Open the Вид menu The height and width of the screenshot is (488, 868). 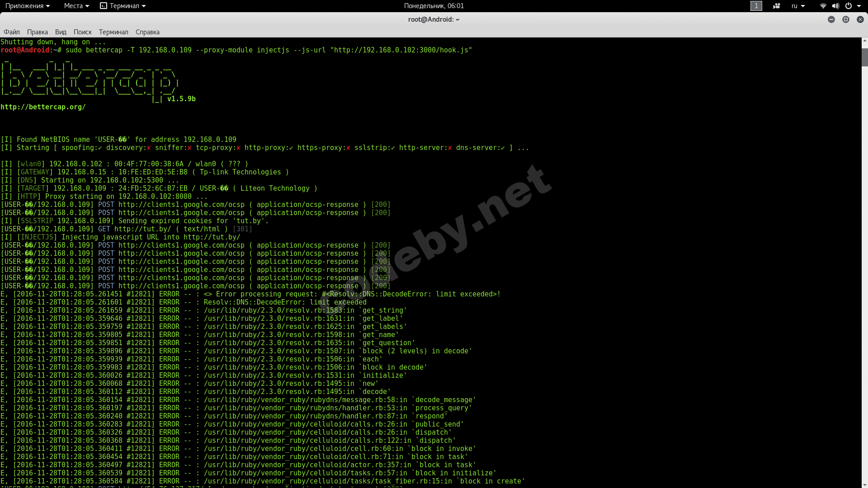pyautogui.click(x=61, y=32)
